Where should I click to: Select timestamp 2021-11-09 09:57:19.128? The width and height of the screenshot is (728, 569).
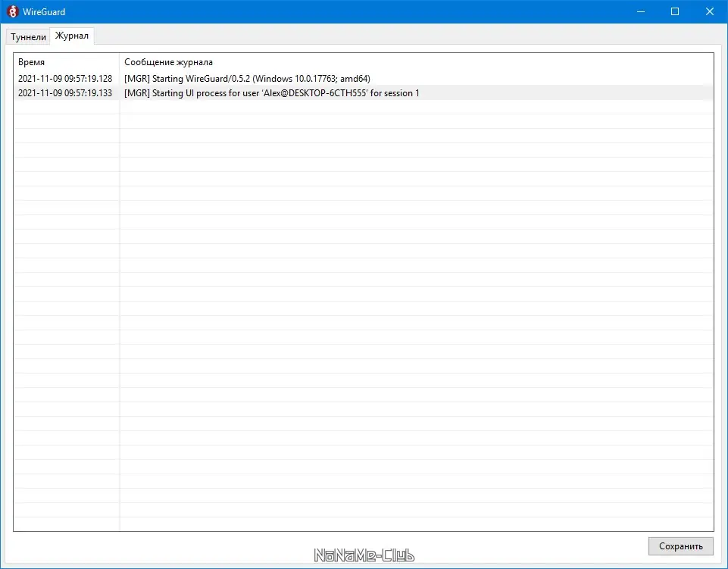click(x=65, y=79)
